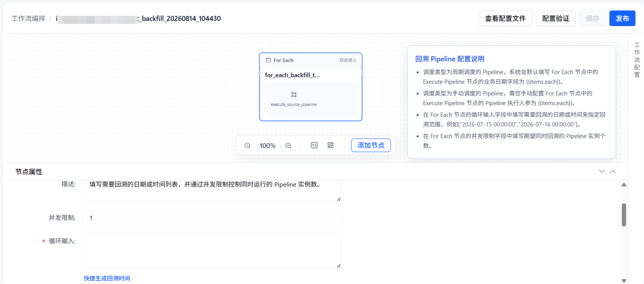Publish the workflow with 发布 button
This screenshot has width=644, height=284.
(622, 18)
